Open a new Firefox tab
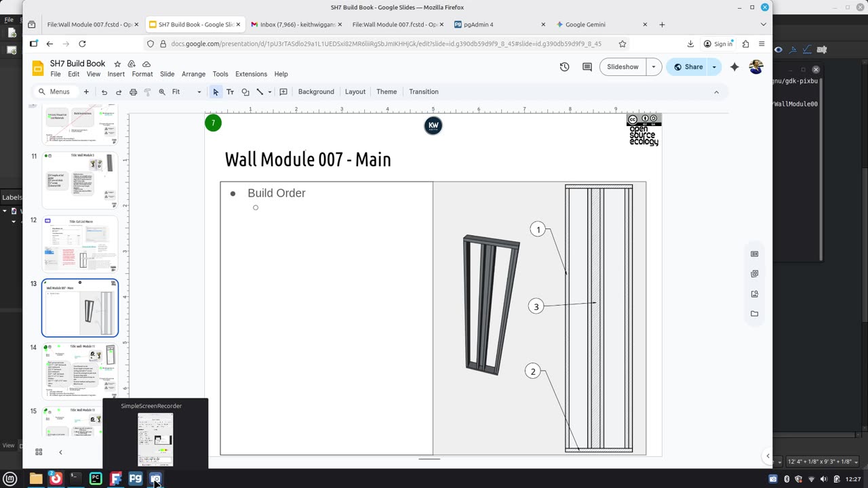The image size is (868, 488). click(662, 24)
